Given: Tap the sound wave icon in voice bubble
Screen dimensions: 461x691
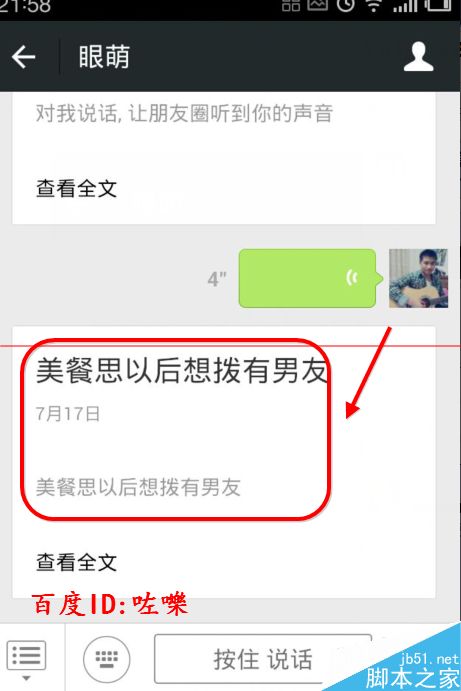Looking at the screenshot, I should [351, 278].
